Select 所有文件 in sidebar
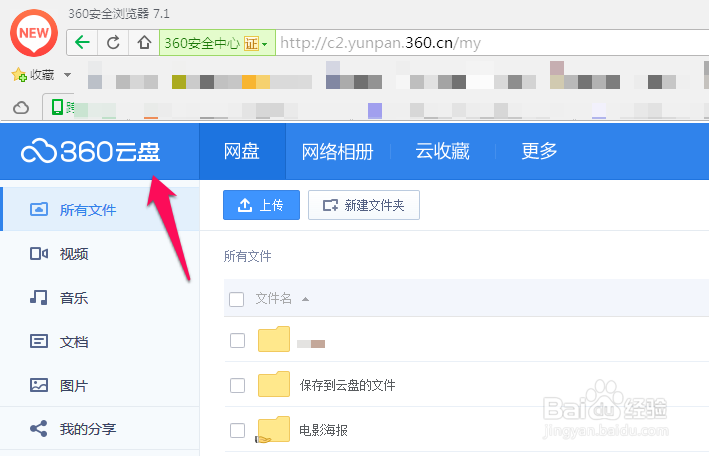 pos(100,209)
